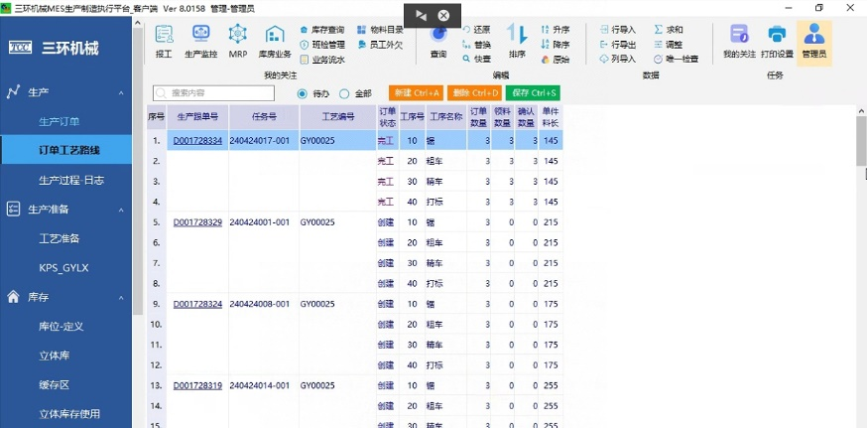
Task: Launch the MRP module
Action: (x=238, y=42)
